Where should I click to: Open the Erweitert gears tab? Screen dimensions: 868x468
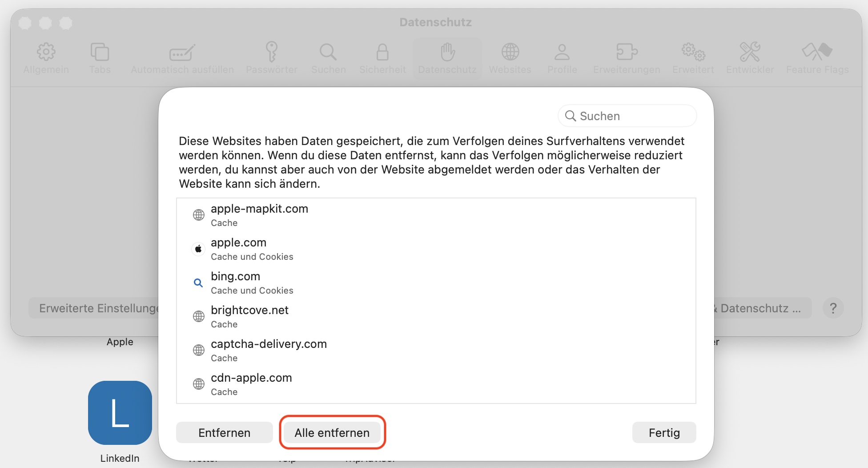click(693, 58)
